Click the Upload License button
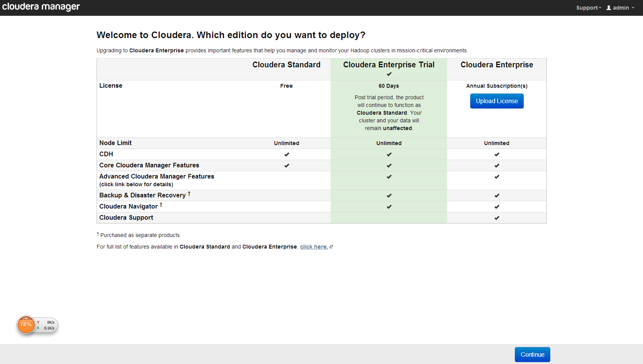 [497, 101]
